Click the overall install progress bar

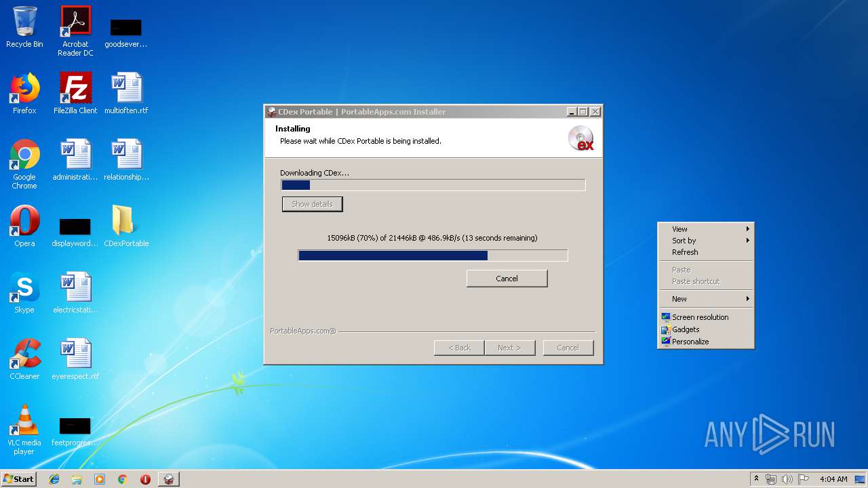pos(433,185)
